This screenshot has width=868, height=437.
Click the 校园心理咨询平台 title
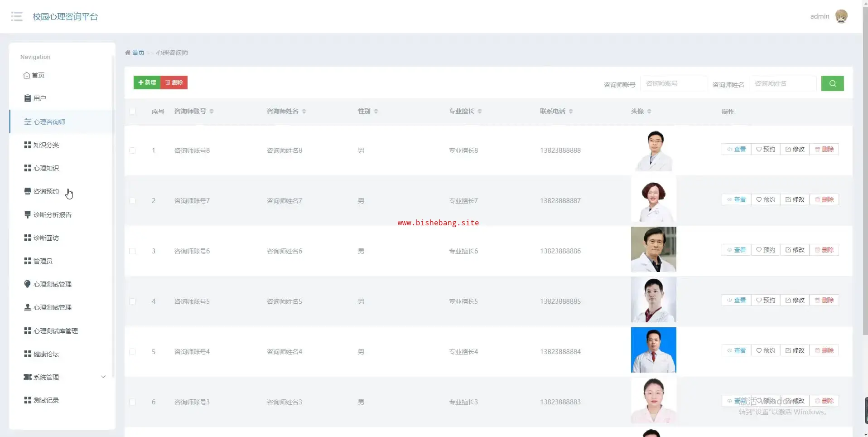(x=65, y=17)
